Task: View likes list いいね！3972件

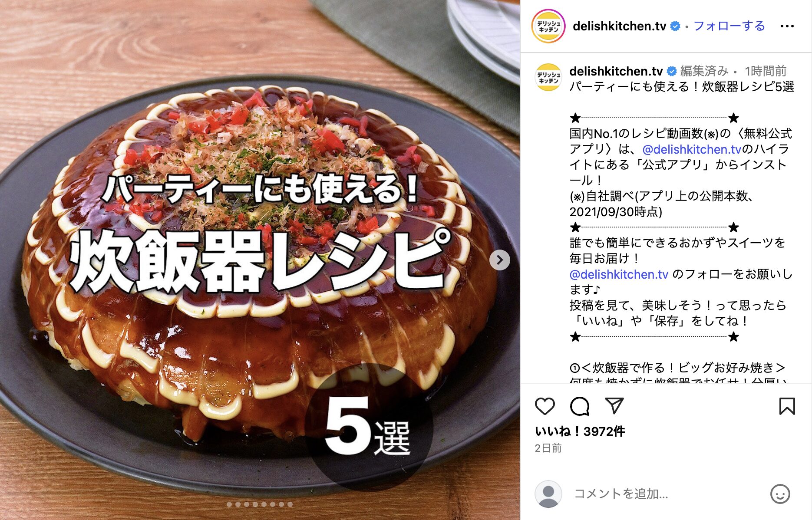Action: (580, 431)
